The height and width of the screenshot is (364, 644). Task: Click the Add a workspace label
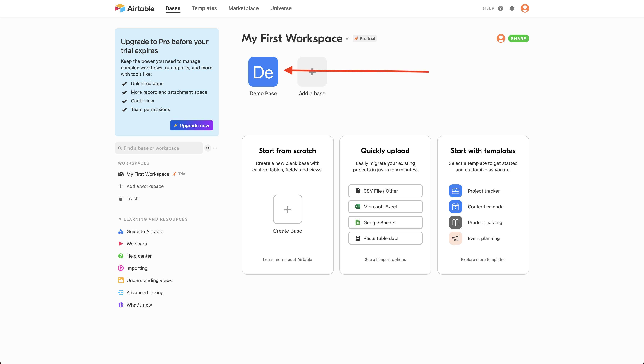point(145,186)
